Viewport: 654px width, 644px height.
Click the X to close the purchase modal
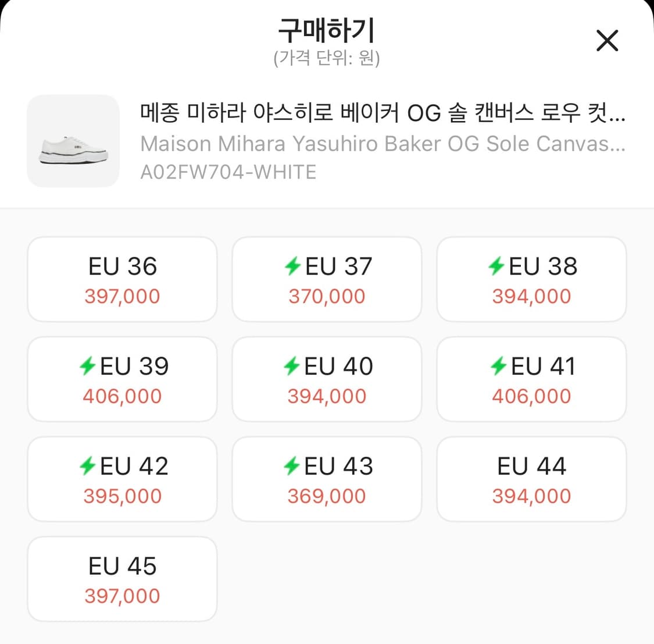(x=607, y=41)
